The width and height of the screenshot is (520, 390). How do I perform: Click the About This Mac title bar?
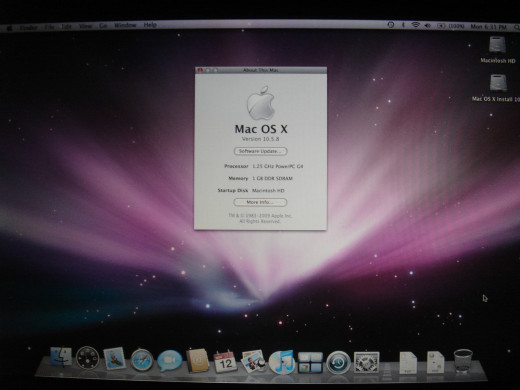261,70
